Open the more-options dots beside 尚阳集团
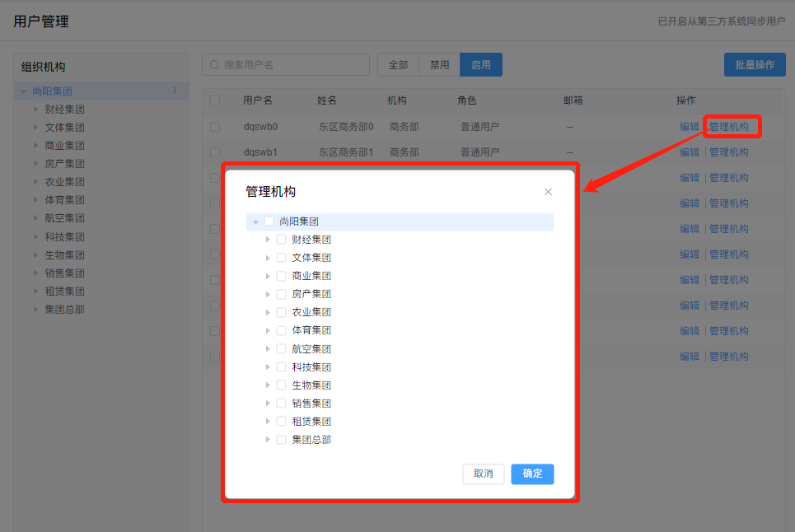 174,91
